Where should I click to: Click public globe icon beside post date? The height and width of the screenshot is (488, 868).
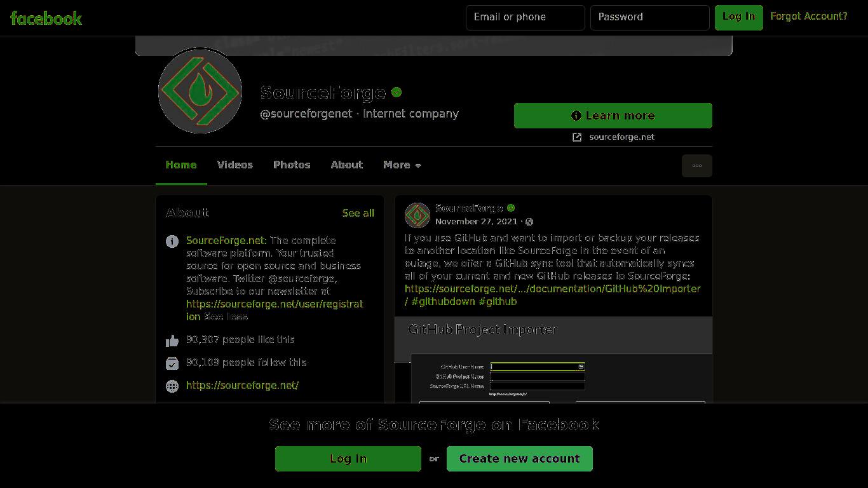point(529,222)
